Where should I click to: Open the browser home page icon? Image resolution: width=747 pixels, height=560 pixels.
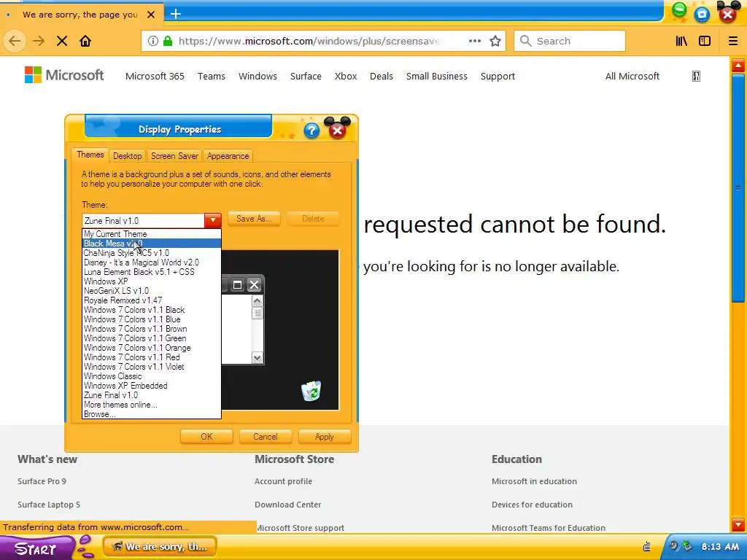pyautogui.click(x=85, y=41)
